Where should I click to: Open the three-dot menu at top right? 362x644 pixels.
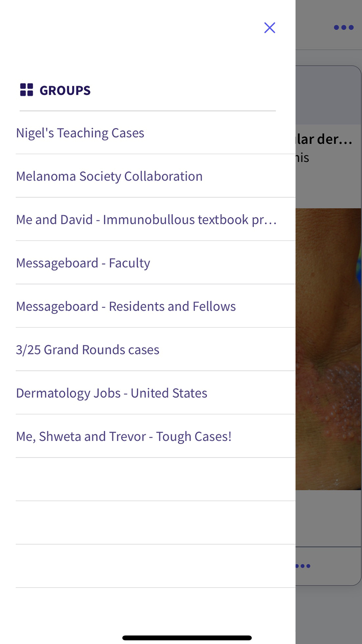pyautogui.click(x=344, y=27)
